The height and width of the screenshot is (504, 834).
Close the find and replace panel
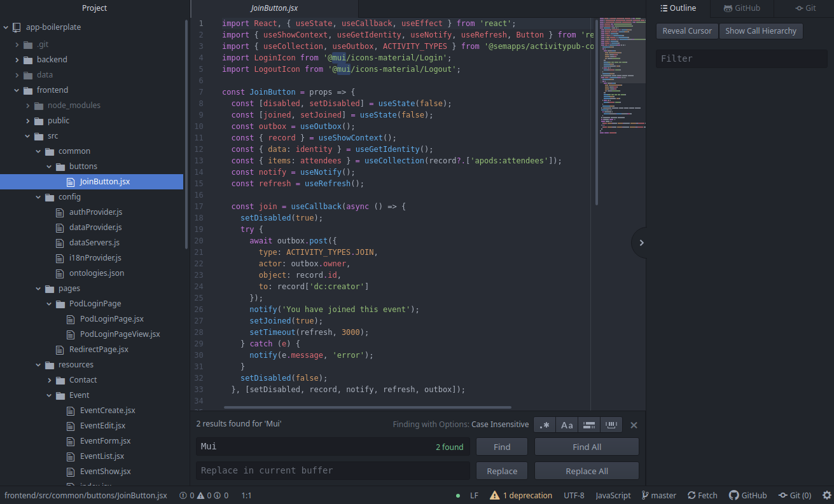click(x=634, y=425)
